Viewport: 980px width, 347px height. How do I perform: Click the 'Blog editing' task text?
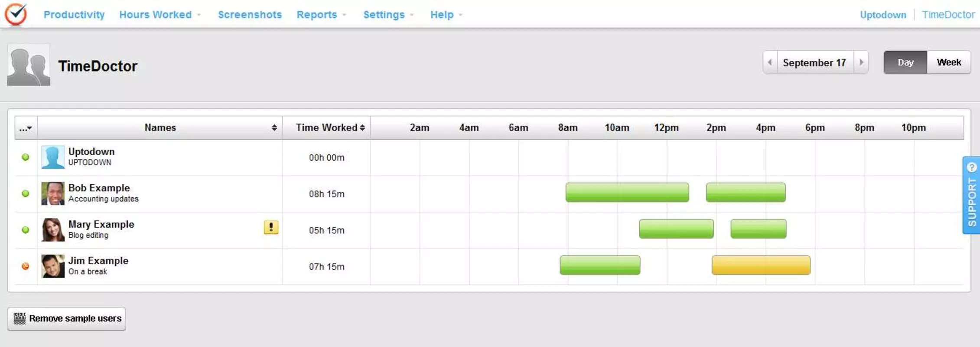pyautogui.click(x=88, y=236)
